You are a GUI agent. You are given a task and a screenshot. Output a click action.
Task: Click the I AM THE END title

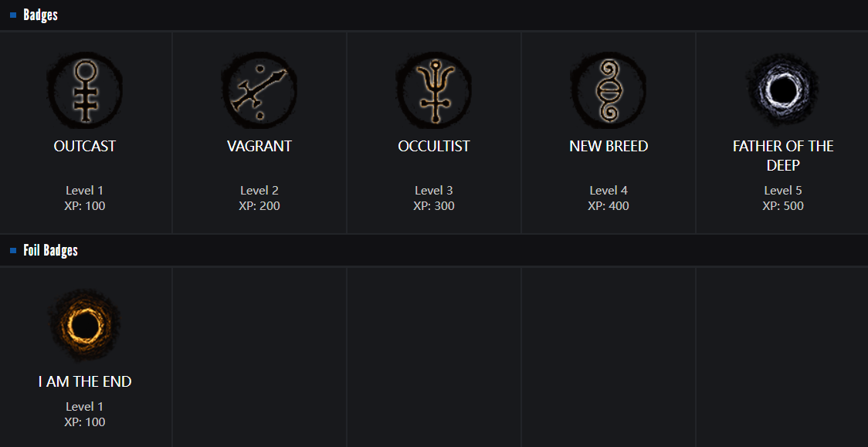[85, 381]
